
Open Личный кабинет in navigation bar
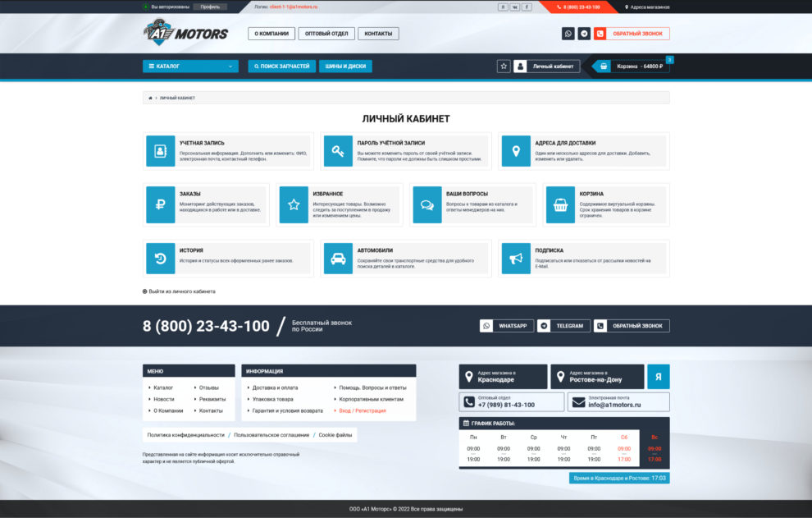(547, 66)
